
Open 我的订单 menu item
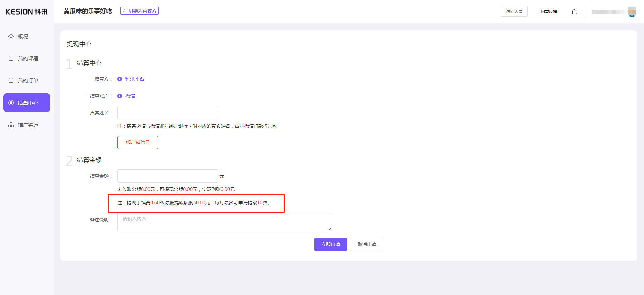pyautogui.click(x=28, y=80)
